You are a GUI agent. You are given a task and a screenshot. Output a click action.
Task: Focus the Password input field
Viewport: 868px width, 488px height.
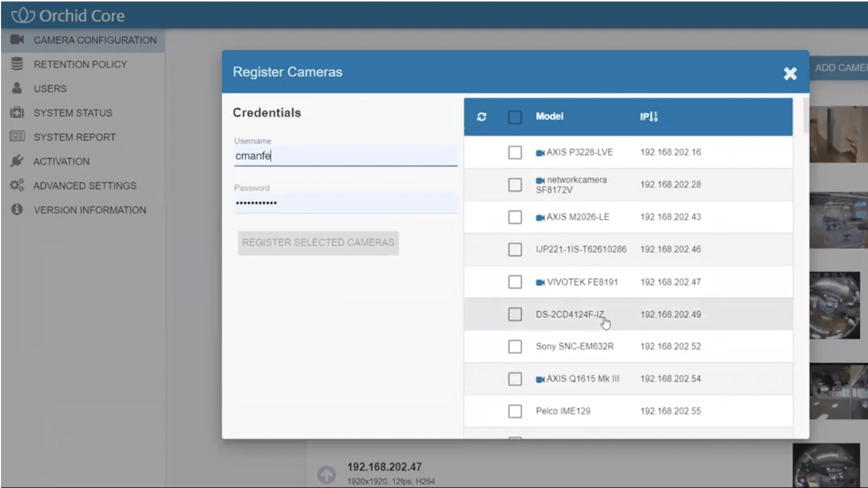coord(345,203)
